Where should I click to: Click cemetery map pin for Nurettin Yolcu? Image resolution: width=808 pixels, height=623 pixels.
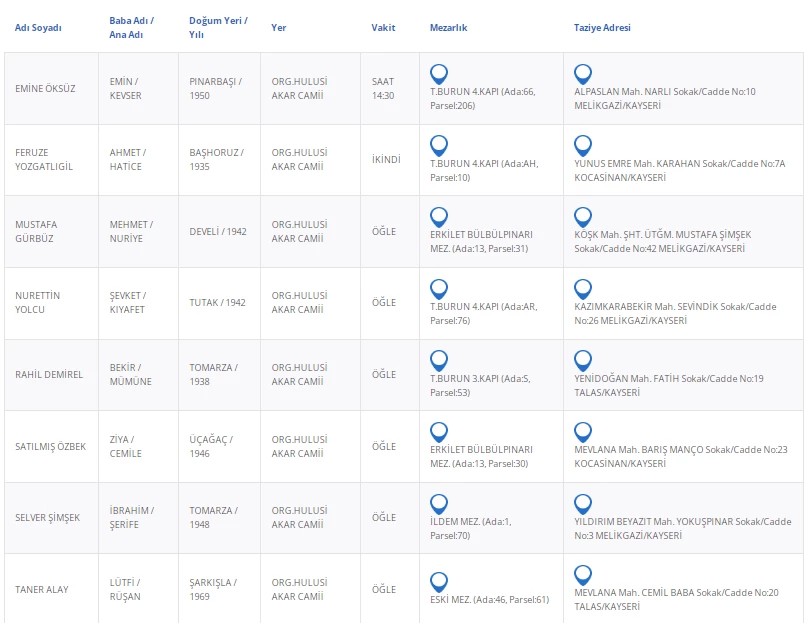click(x=438, y=289)
